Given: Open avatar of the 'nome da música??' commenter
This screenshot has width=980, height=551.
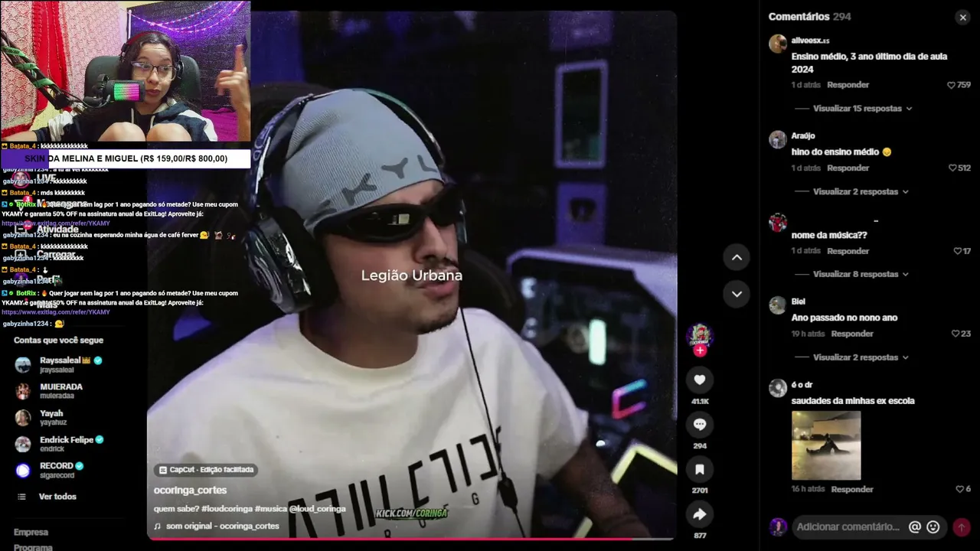Looking at the screenshot, I should click(778, 223).
